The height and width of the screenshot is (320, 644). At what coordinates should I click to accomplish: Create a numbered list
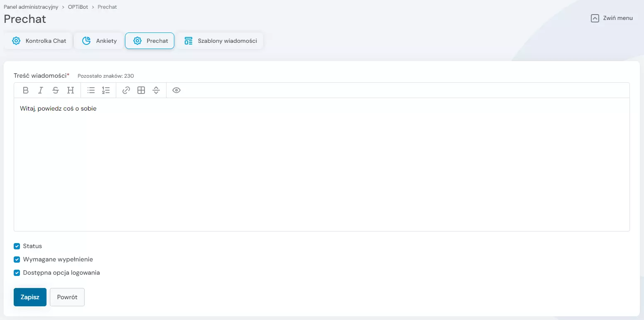point(106,90)
